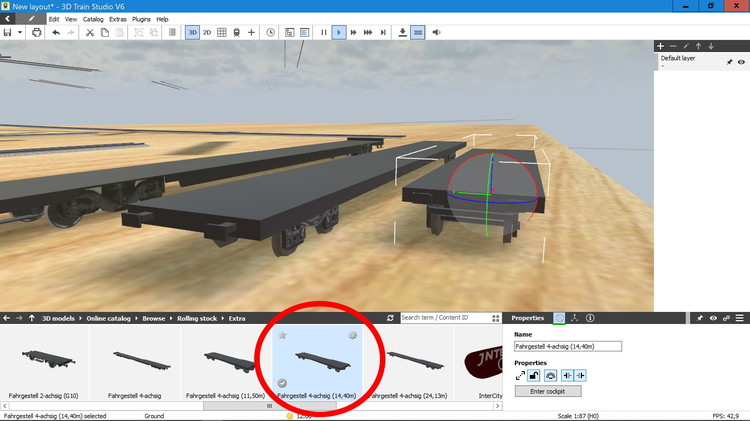
Task: Change catalog thumbnail grid view
Action: coord(496,318)
